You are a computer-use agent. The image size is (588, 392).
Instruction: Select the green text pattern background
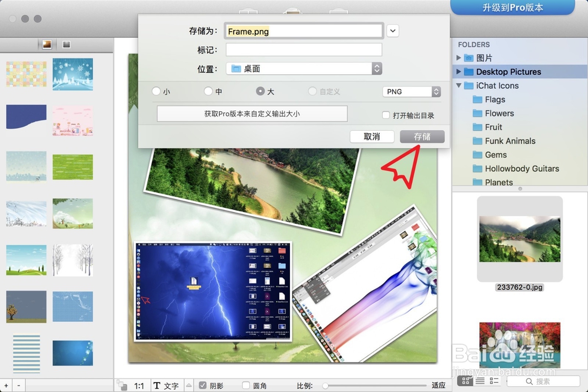[x=73, y=167]
